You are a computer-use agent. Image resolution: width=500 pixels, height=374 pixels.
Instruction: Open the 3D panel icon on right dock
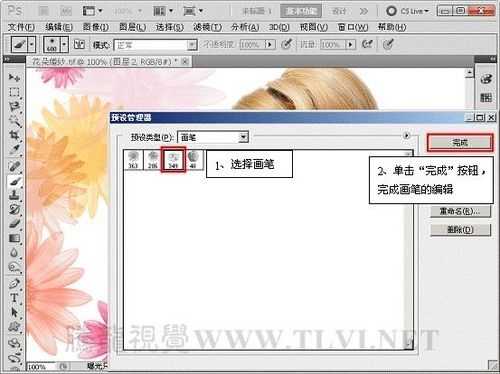coord(486,79)
